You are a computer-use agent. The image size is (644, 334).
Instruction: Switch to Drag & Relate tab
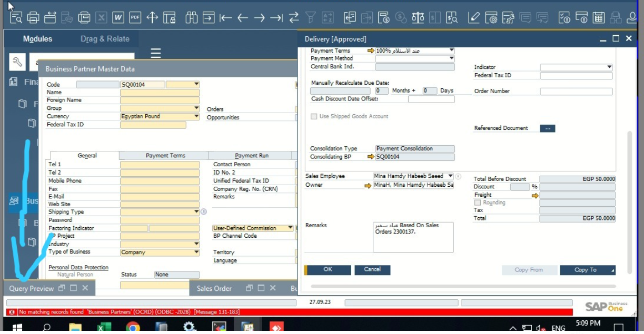pos(105,39)
